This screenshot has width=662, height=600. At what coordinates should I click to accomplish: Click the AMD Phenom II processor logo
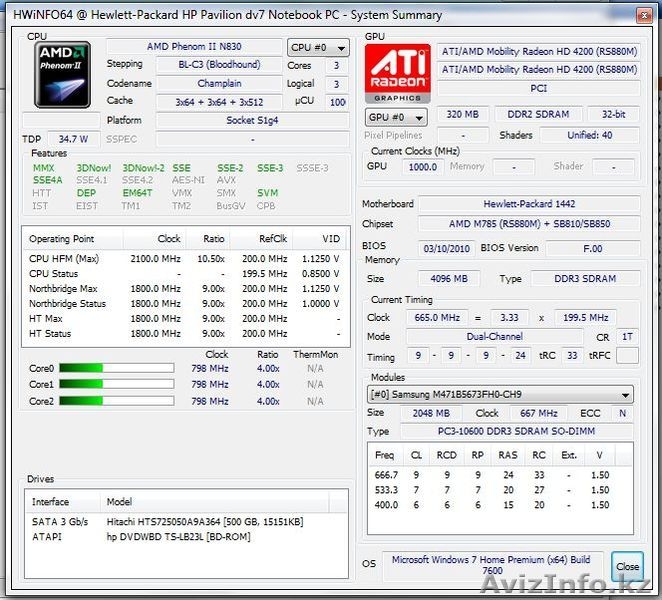coord(62,75)
